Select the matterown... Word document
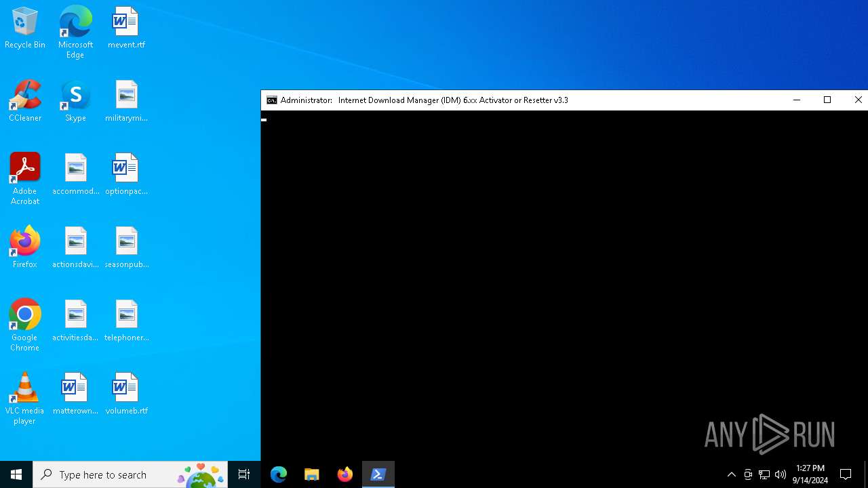Viewport: 868px width, 488px height. coord(75,394)
